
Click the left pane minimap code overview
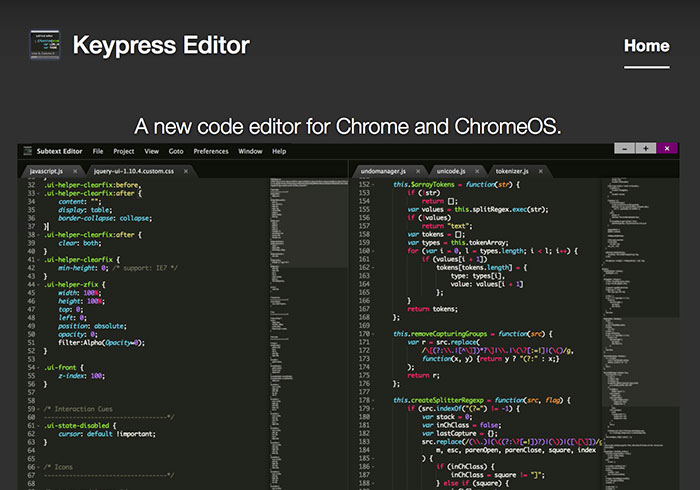click(308, 333)
